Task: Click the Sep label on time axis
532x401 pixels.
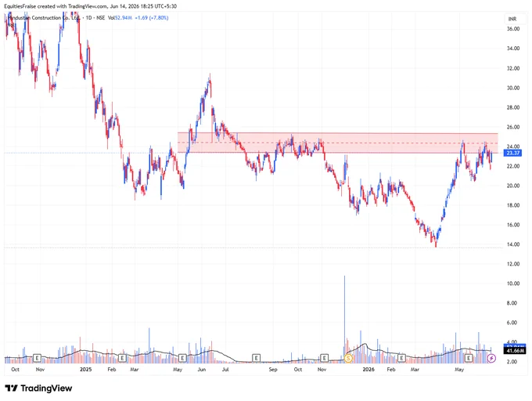Action: tap(273, 370)
